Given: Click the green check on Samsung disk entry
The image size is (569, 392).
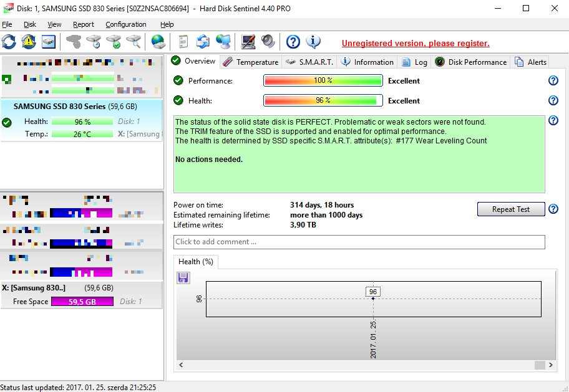Looking at the screenshot, I should coord(6,123).
